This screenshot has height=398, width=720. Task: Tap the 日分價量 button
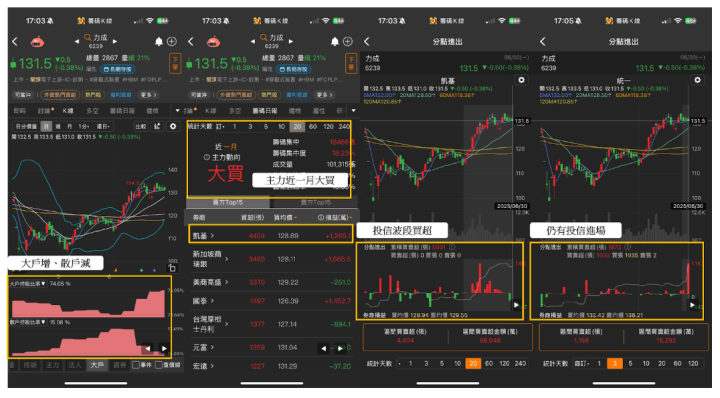[26, 126]
